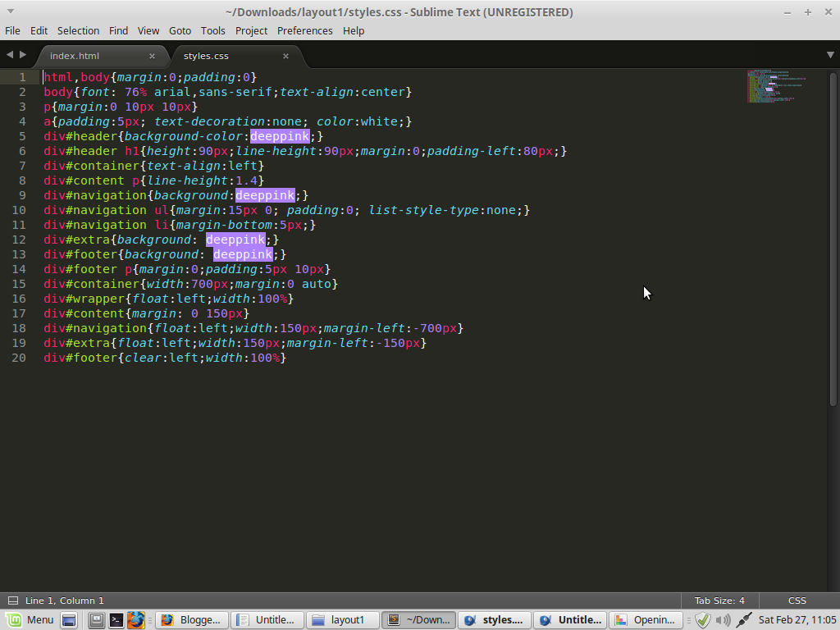Open the Firefox launcher in the panel

[x=135, y=620]
